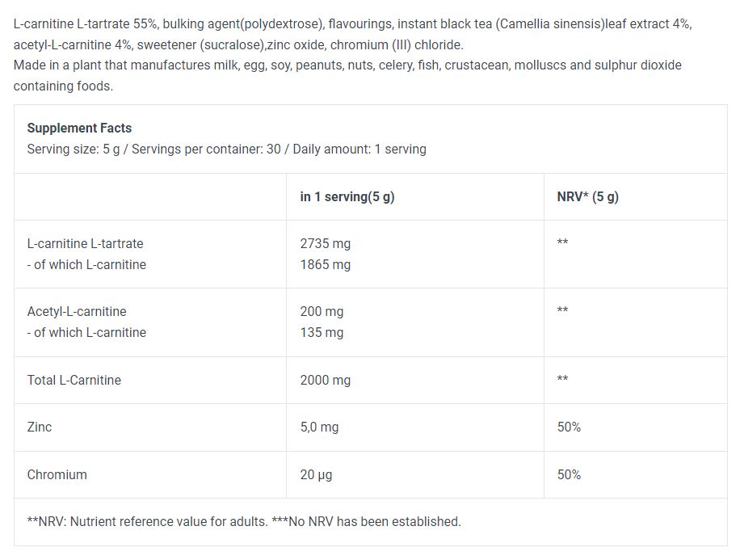740x560 pixels.
Task: Click the 2000 mg value
Action: (x=326, y=380)
